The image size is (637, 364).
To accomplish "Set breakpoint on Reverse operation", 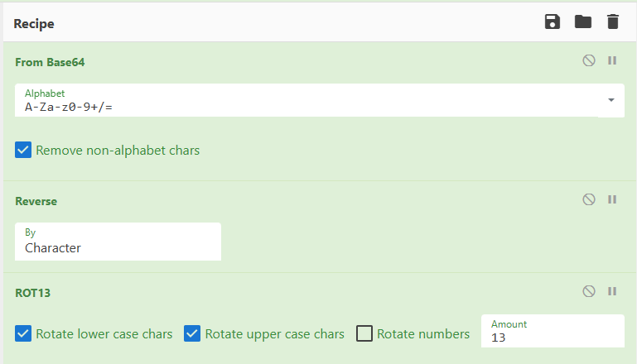I will pyautogui.click(x=612, y=200).
